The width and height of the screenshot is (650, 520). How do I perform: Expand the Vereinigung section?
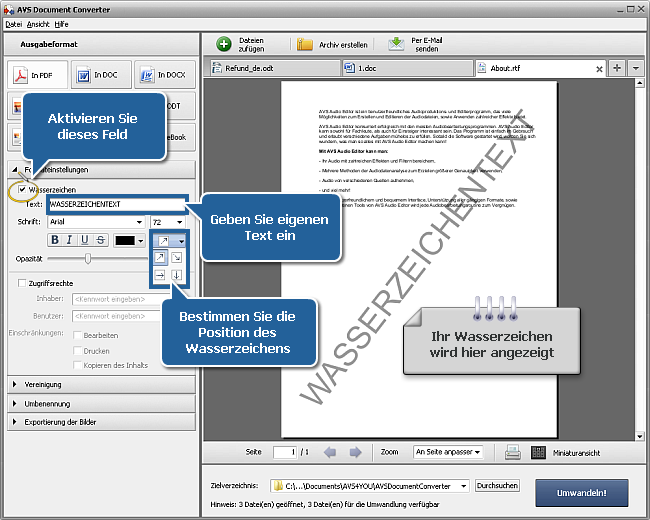(101, 384)
